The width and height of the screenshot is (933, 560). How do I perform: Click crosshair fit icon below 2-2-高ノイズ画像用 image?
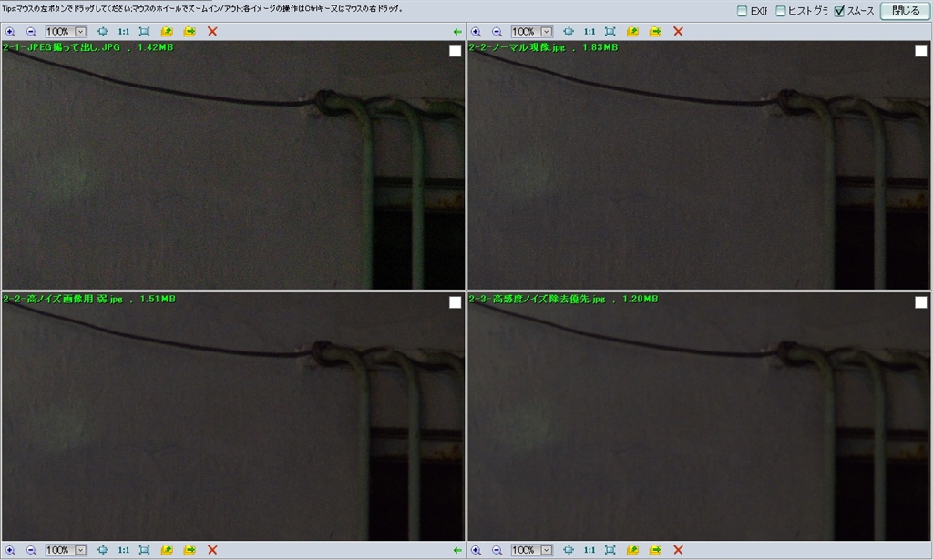click(x=103, y=550)
